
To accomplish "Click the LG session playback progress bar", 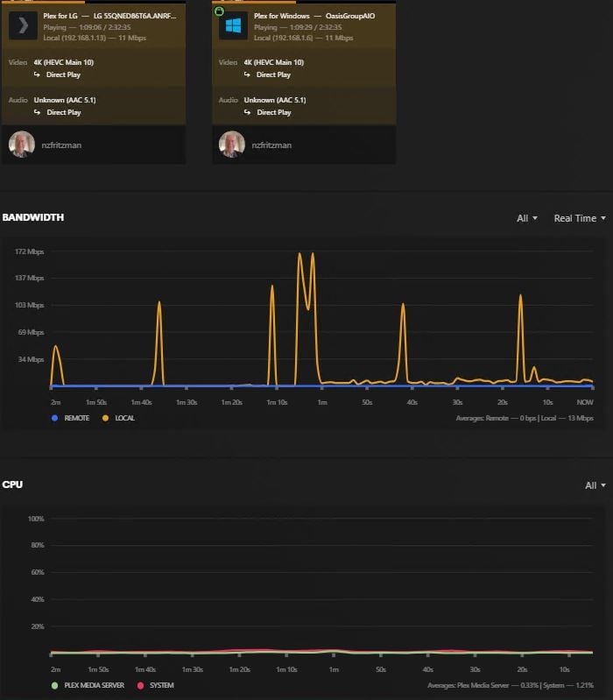I will (94, 2).
